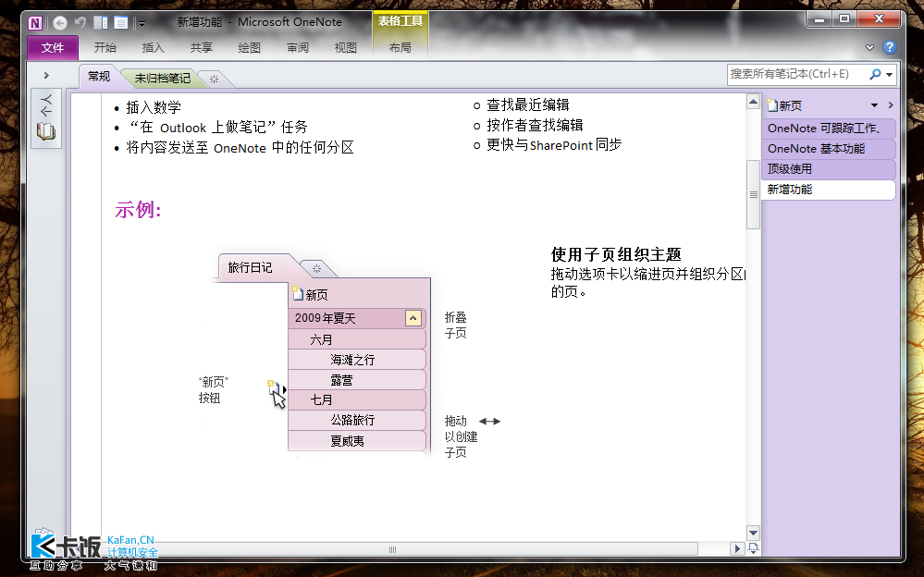Screen dimensions: 924x577
Task: Click the 新页 new page button
Action: click(x=785, y=105)
